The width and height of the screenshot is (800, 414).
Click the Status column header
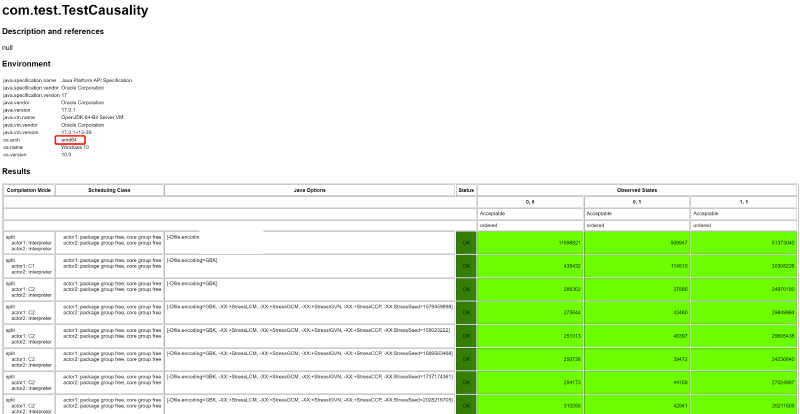(x=465, y=189)
